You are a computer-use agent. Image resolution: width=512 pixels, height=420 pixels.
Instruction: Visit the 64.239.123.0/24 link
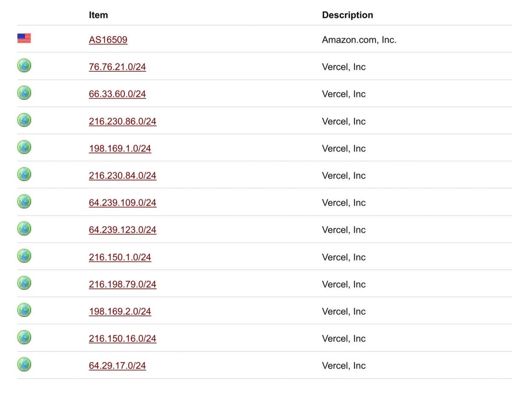coord(122,230)
